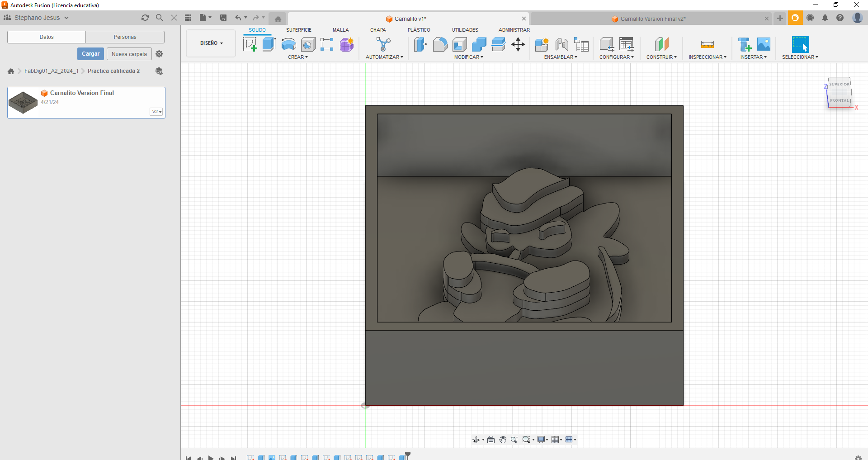Select the Combine tool
The height and width of the screenshot is (460, 868).
pos(479,44)
